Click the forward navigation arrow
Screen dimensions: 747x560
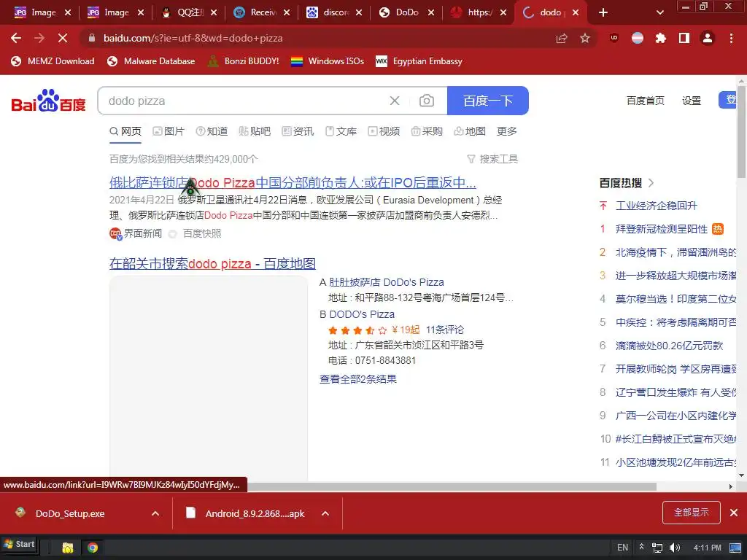tap(39, 38)
